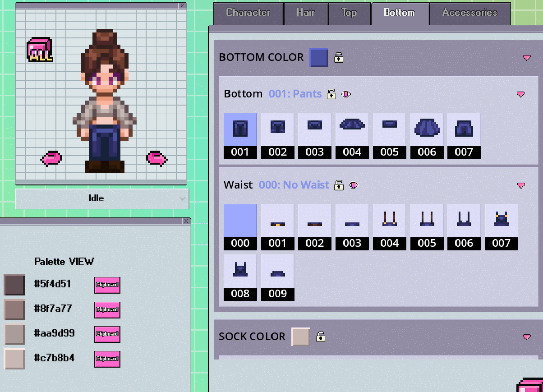This screenshot has height=392, width=543.
Task: Copy #5f4d51 with its Clipboard button
Action: click(107, 285)
